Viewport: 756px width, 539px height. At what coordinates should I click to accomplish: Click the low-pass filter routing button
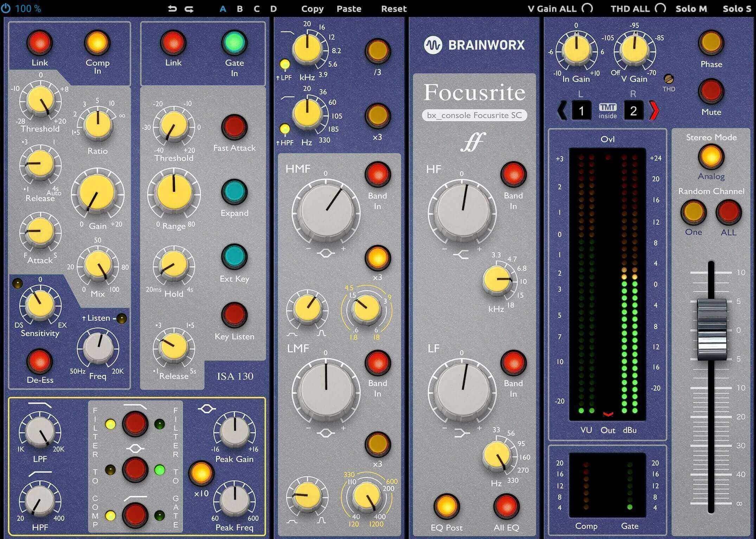(x=135, y=424)
